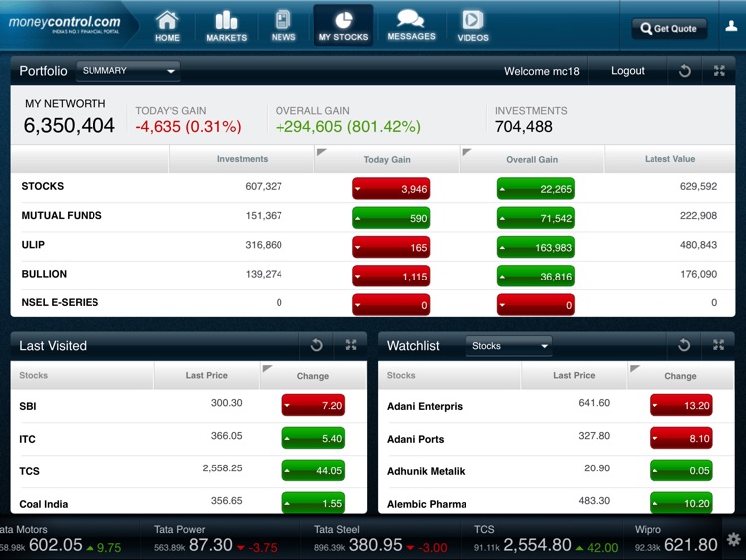
Task: Expand the Last Visited panel fullscreen
Action: (351, 345)
